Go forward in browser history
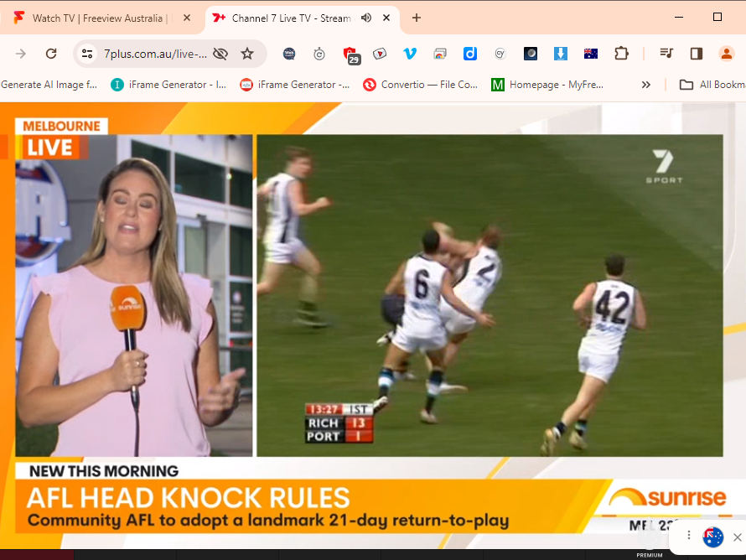This screenshot has height=560, width=746. (x=20, y=54)
